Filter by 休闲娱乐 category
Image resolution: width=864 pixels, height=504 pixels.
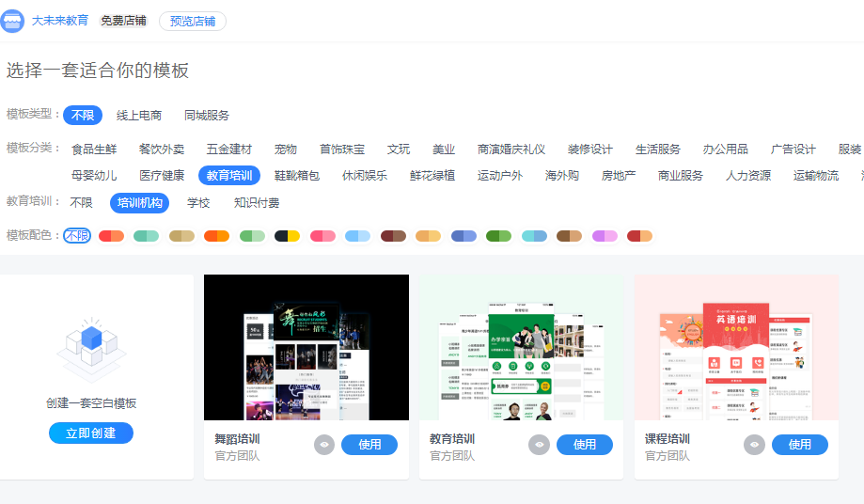point(365,175)
